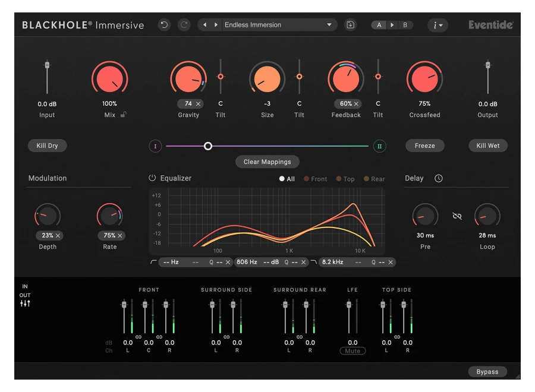This screenshot has height=392, width=535.
Task: Click 806 Hz frequency field
Action: (x=247, y=262)
